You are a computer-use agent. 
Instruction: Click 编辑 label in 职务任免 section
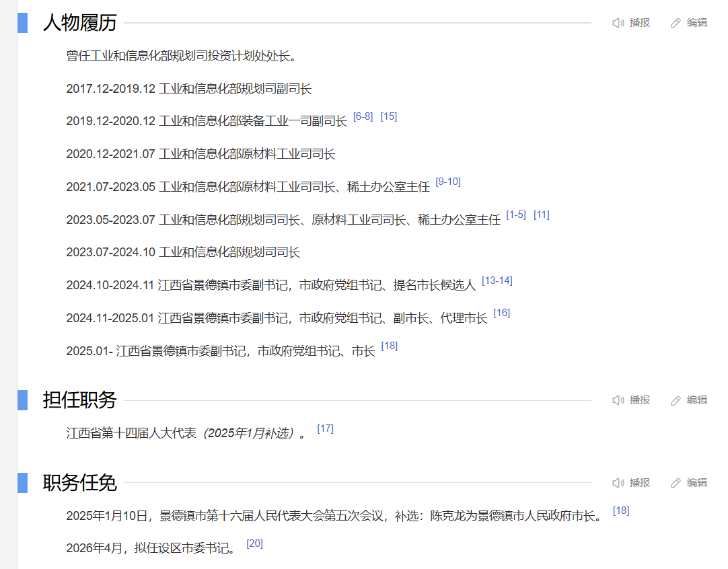697,483
